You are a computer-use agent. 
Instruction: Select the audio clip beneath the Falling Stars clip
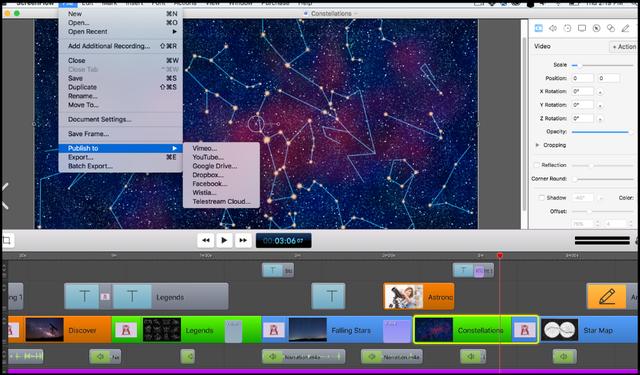click(x=303, y=357)
